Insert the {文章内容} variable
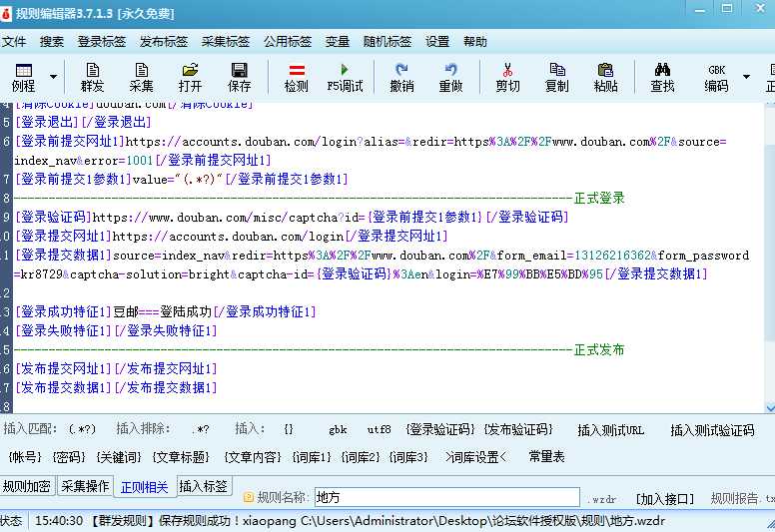This screenshot has height=532, width=775. coord(253,457)
